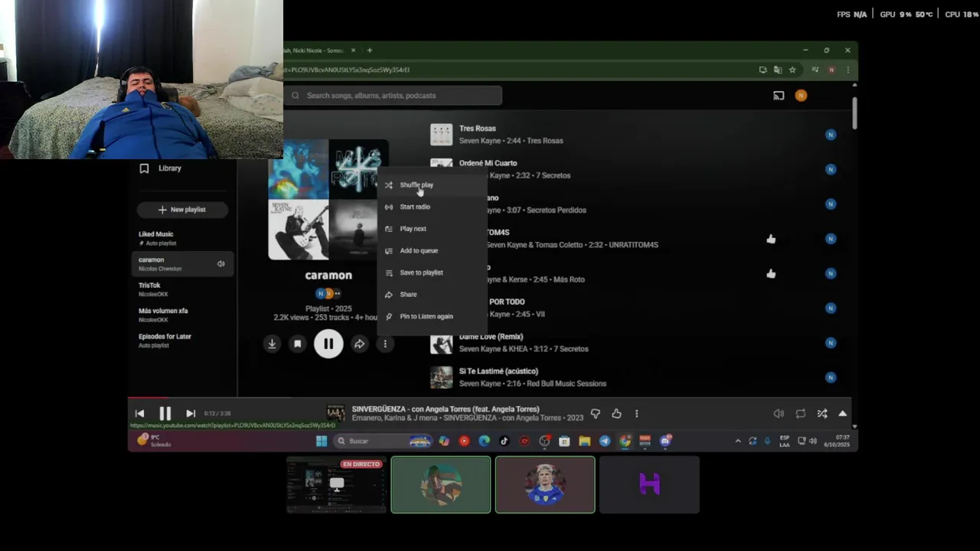The height and width of the screenshot is (551, 980).
Task: Click the playlist collaborator avatars under caramon
Action: tap(328, 293)
